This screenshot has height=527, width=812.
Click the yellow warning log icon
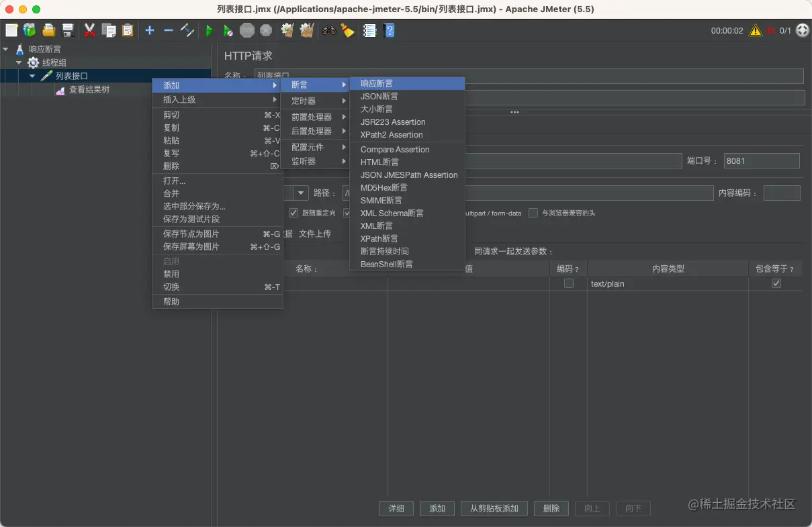[756, 30]
